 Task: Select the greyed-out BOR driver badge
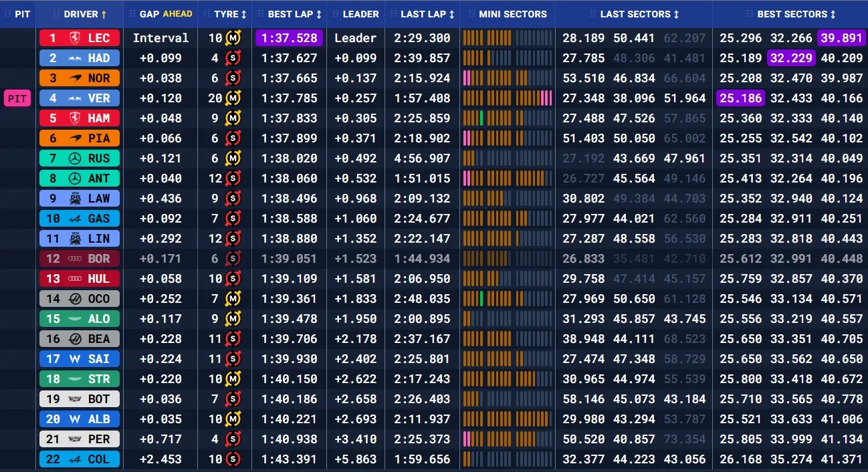tap(80, 259)
